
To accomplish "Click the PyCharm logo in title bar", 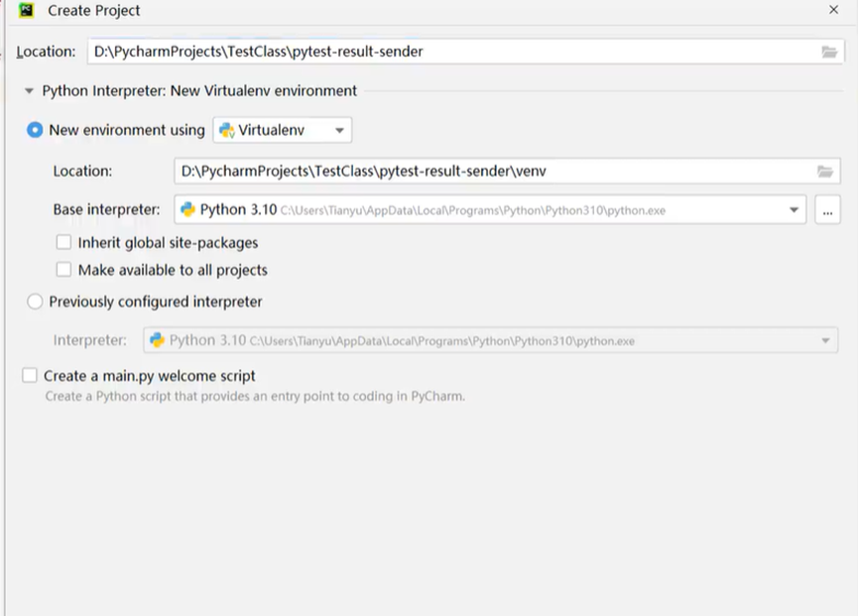I will click(26, 10).
